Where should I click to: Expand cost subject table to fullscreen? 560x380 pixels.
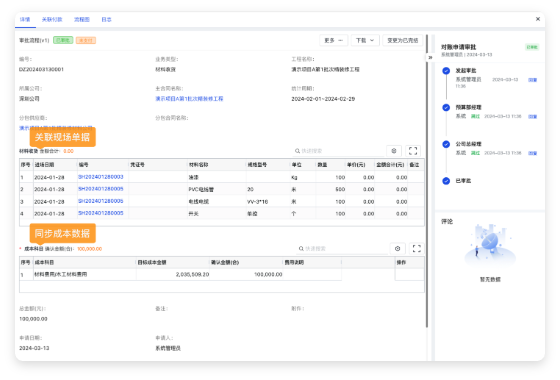[x=416, y=249]
